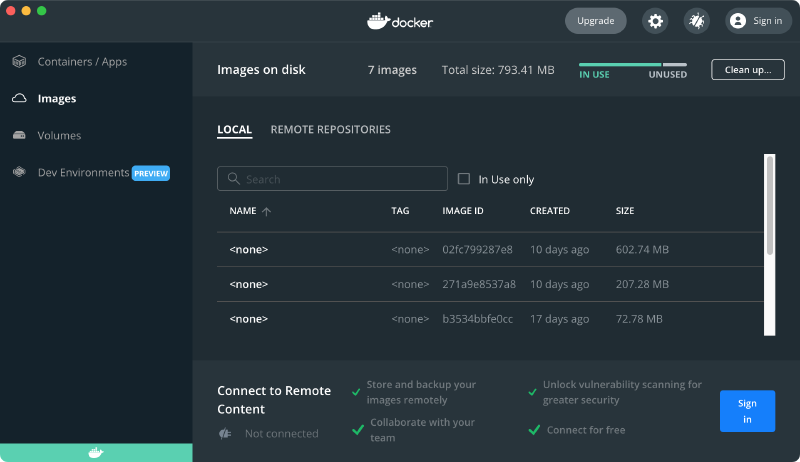Focus the image Search input field
The width and height of the screenshot is (800, 462).
click(340, 179)
